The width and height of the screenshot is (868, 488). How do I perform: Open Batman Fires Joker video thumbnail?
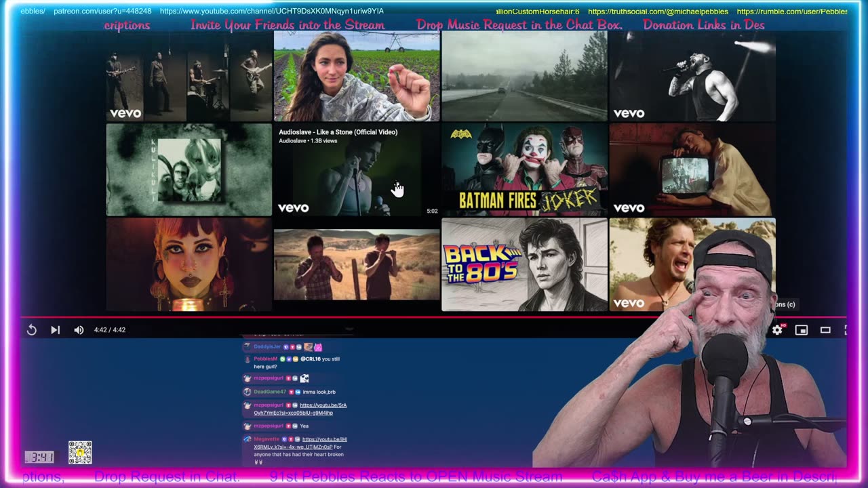pos(525,169)
